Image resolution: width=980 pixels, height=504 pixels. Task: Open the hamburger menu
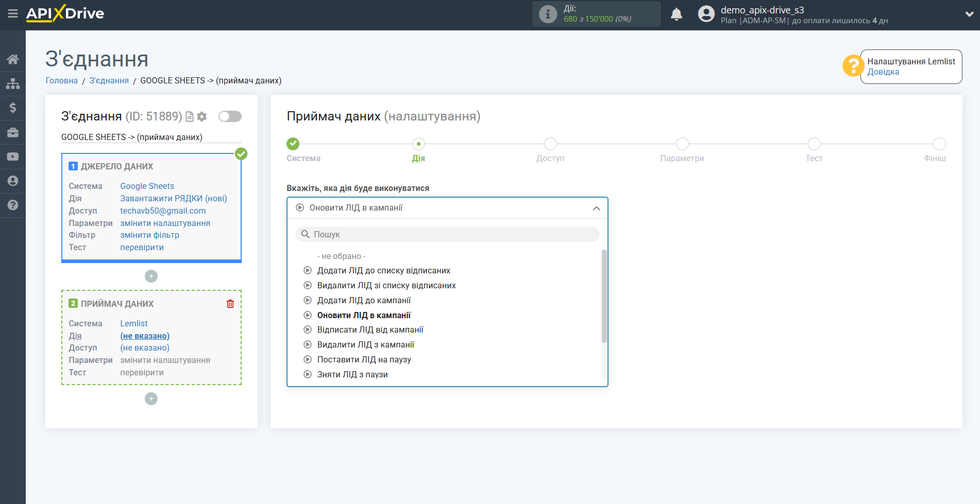tap(13, 13)
